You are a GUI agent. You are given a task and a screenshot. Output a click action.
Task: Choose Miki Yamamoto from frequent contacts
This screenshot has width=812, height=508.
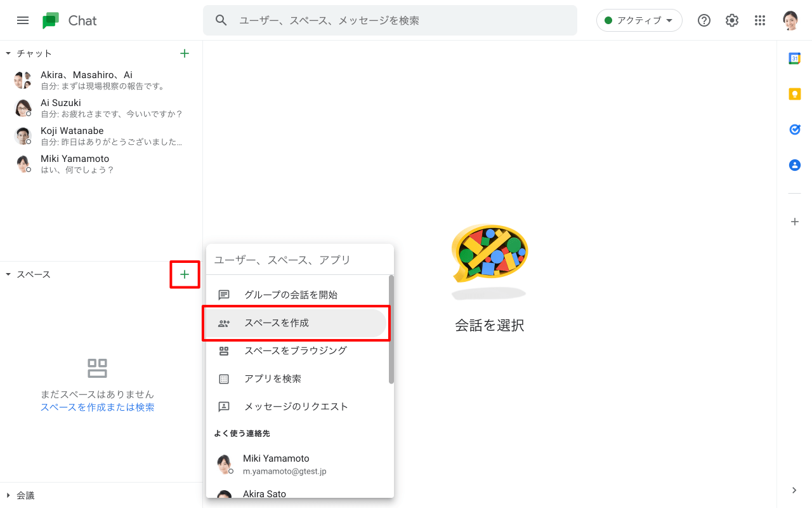click(x=298, y=464)
